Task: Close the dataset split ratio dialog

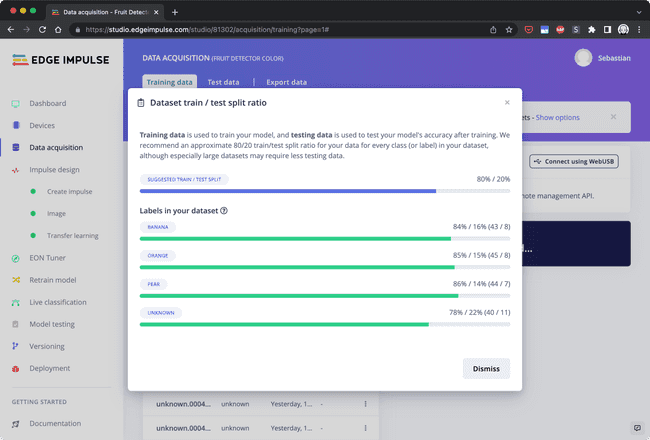Action: 507,102
